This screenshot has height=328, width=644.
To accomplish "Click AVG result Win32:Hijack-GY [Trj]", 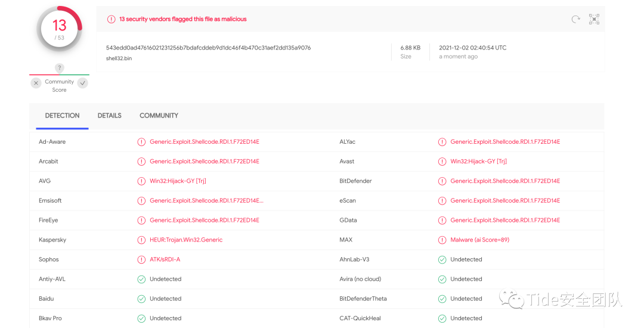I will tap(178, 181).
